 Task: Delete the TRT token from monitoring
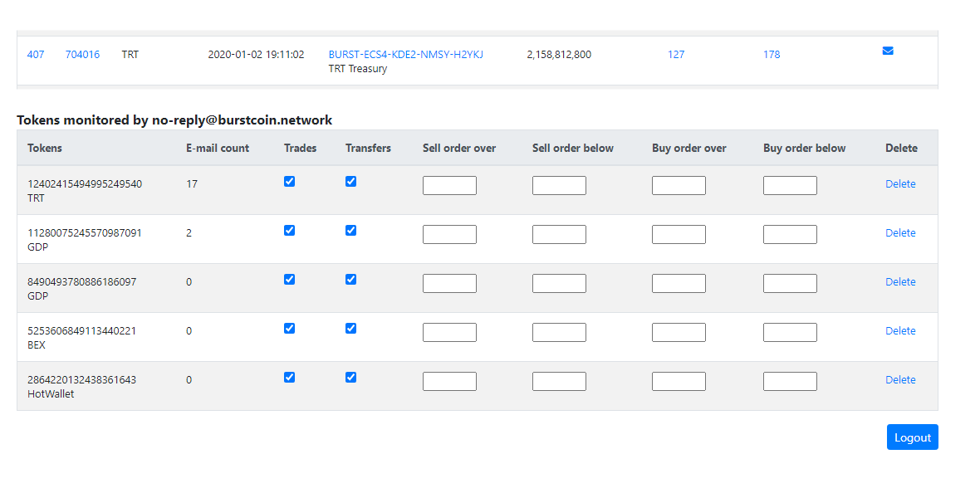[x=900, y=183]
